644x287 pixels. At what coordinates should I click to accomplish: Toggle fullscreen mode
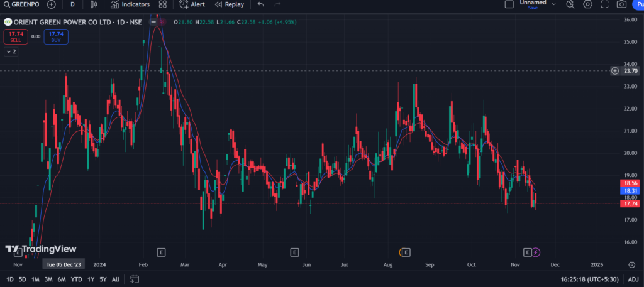[x=604, y=4]
